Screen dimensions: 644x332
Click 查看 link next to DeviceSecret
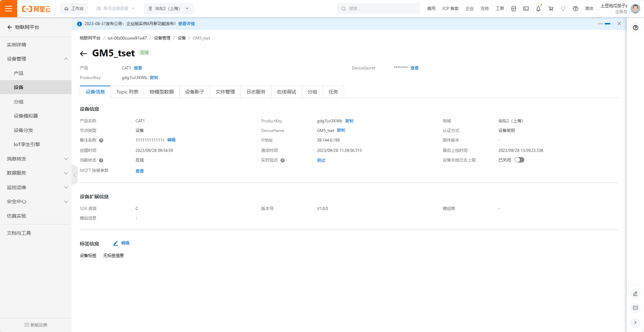pos(415,68)
